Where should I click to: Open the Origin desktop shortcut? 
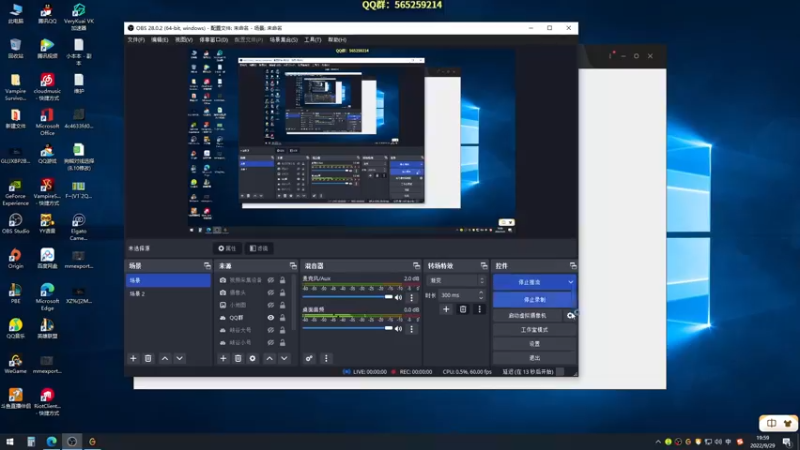15,258
